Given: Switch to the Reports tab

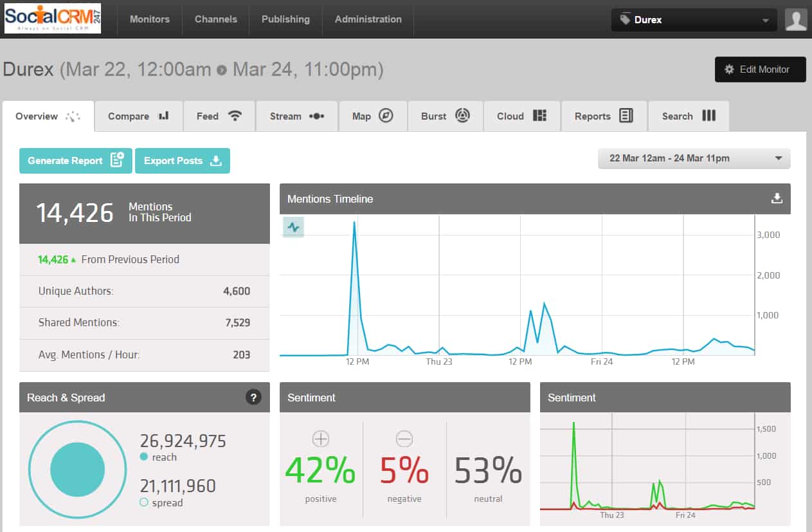Looking at the screenshot, I should [604, 116].
